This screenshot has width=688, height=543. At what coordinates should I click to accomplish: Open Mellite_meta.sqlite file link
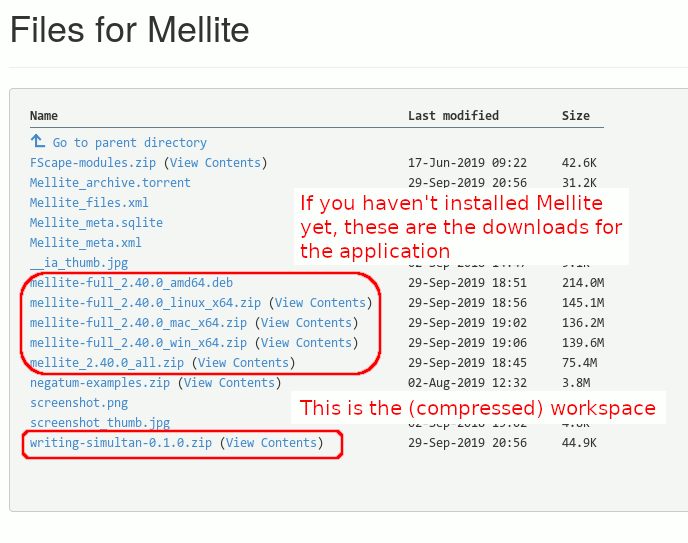(96, 223)
